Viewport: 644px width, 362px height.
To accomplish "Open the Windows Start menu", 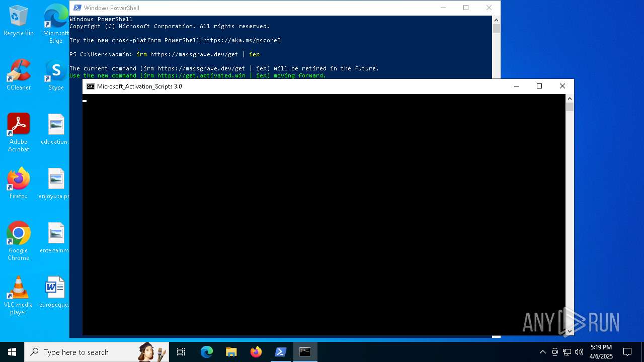I will pyautogui.click(x=12, y=352).
